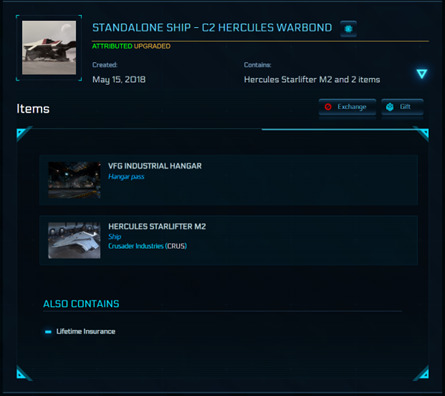Screen dimensions: 445x396
Task: Click the Standalone Ship C2 Hercules Warbond title
Action: (x=212, y=28)
